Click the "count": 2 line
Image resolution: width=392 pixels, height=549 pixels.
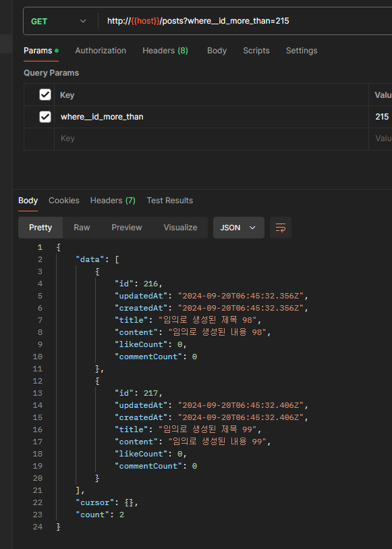[x=100, y=515]
